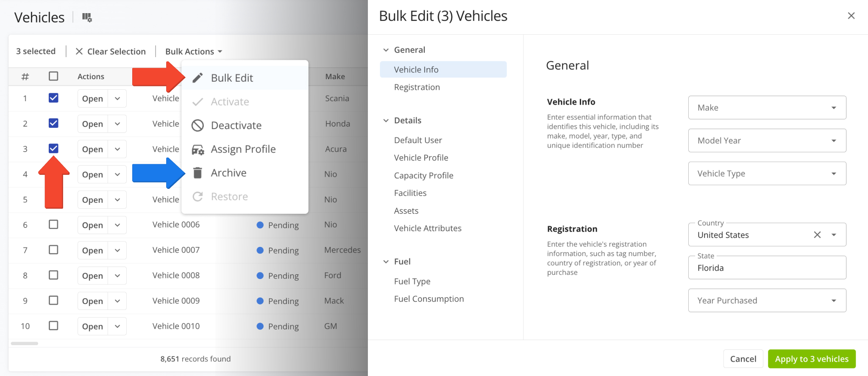Click the State field containing Florida

pos(767,268)
